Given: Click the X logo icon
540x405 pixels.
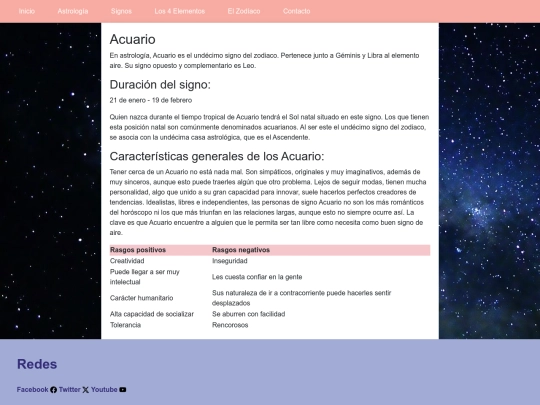Looking at the screenshot, I should [x=86, y=390].
